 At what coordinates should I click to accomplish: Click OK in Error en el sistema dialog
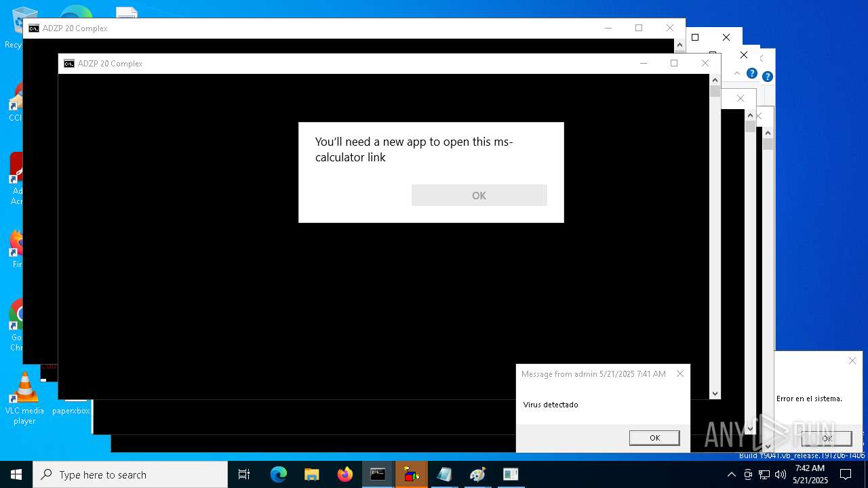coord(827,439)
